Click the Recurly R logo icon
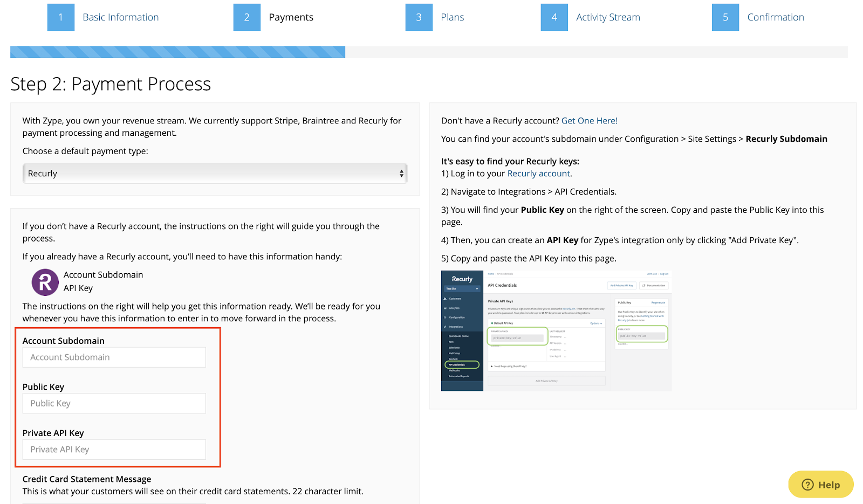Viewport: 863px width, 504px height. 45,281
